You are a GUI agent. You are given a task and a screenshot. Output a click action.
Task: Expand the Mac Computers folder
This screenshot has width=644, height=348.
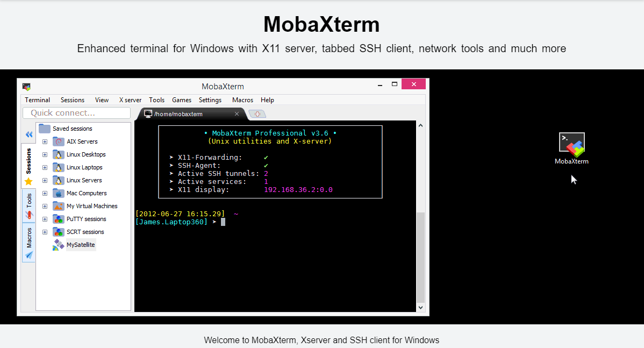(x=45, y=193)
